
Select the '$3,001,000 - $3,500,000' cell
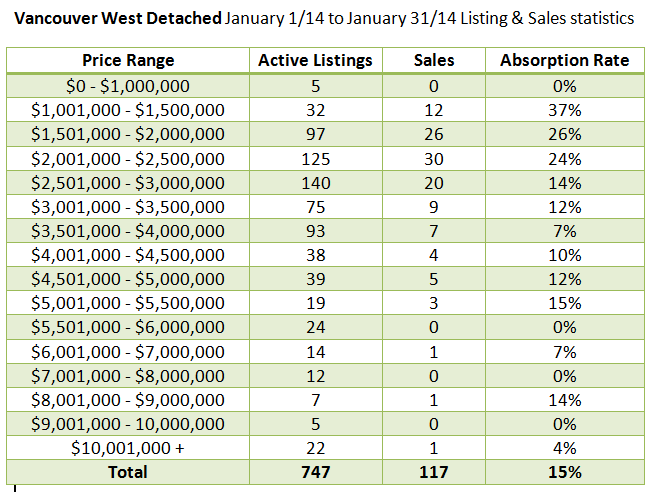pyautogui.click(x=128, y=207)
